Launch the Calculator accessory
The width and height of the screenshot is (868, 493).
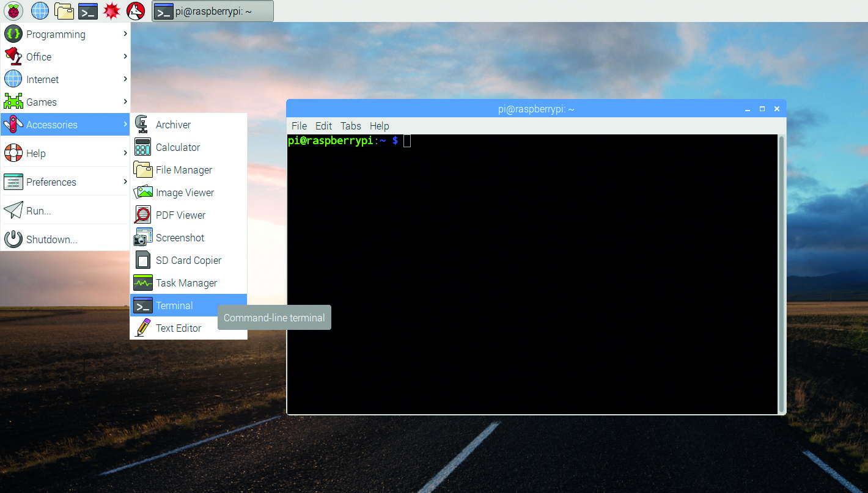click(x=178, y=147)
